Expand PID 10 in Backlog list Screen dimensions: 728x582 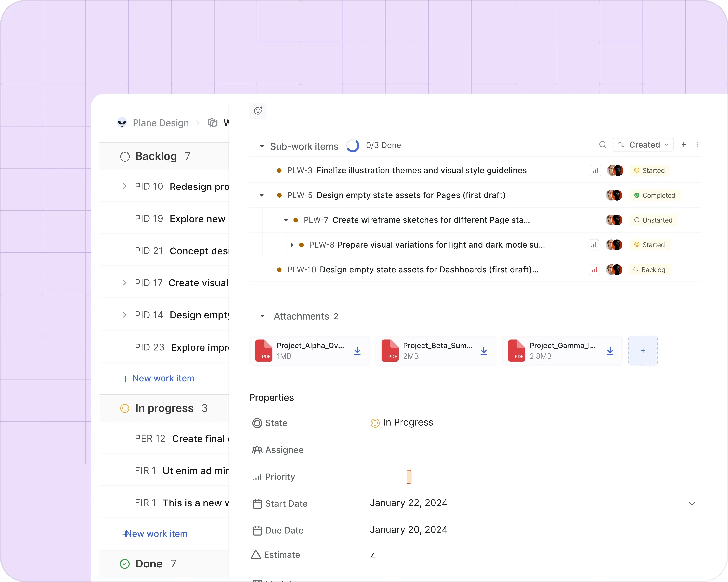pyautogui.click(x=125, y=186)
